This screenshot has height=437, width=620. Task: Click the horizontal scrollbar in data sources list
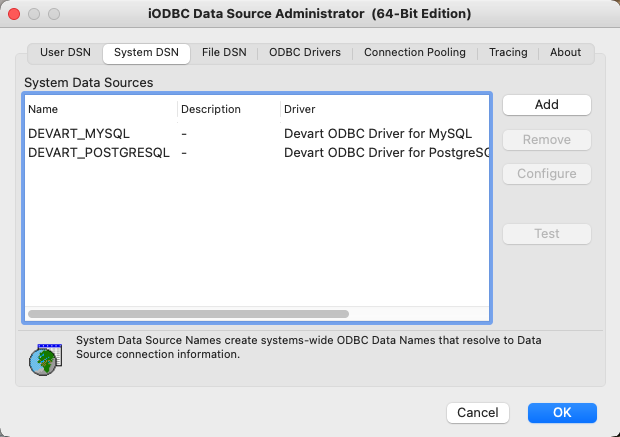(x=188, y=314)
